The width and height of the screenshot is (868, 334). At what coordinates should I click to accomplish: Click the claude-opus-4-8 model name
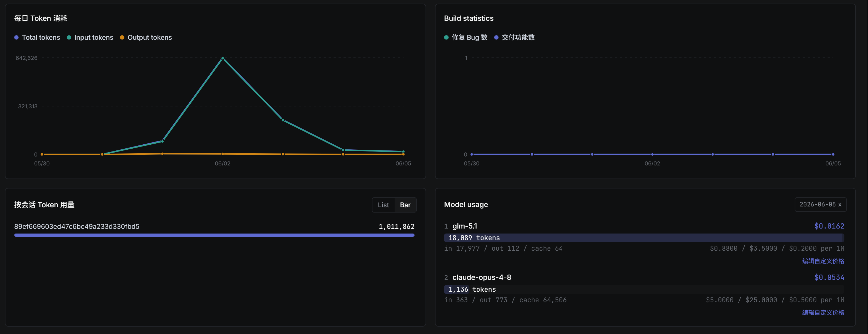[482, 277]
